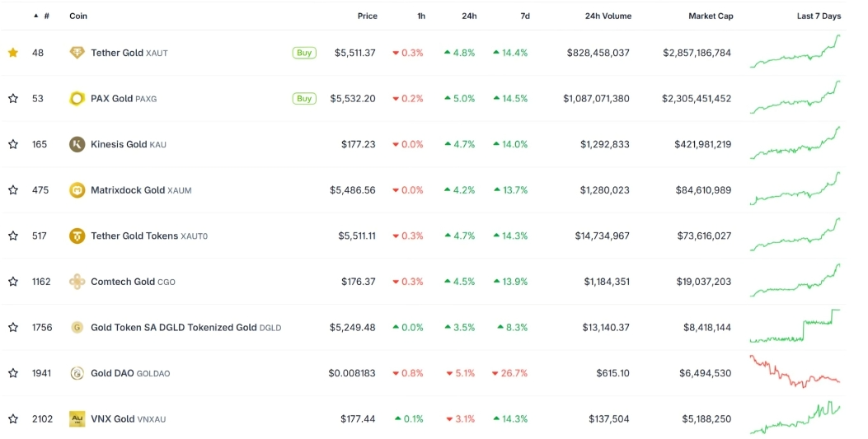Sort by Coin column header
The image size is (868, 439).
[x=78, y=16]
